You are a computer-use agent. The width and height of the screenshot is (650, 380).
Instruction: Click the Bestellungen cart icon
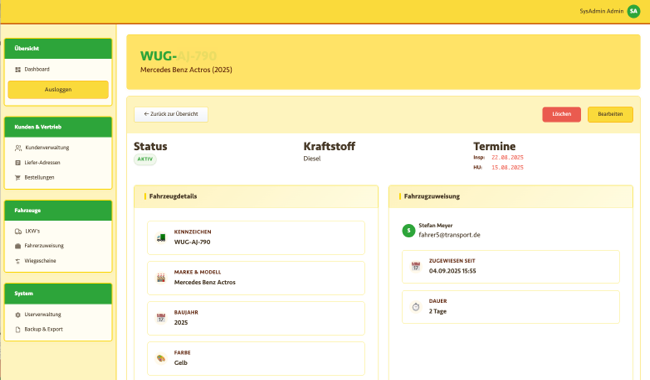point(18,178)
